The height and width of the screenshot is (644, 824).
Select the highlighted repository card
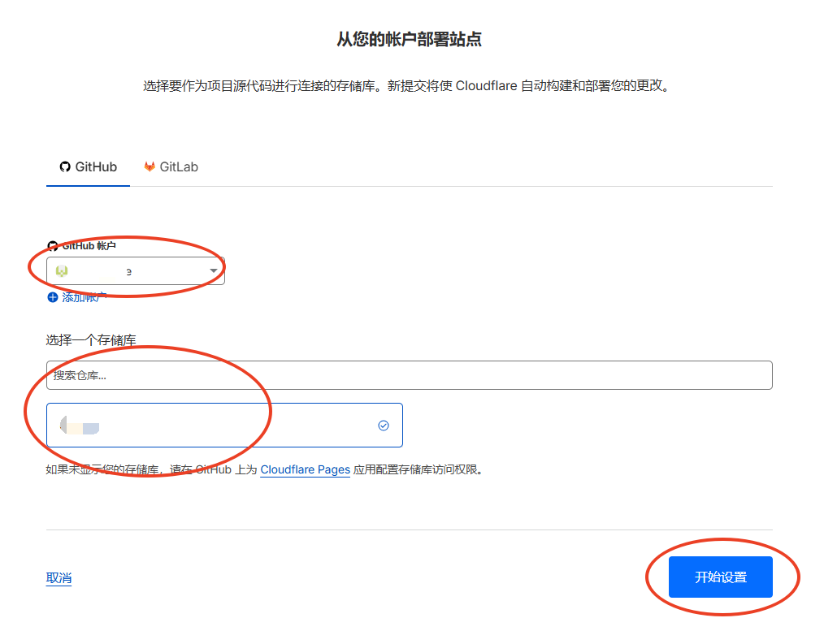pos(224,425)
